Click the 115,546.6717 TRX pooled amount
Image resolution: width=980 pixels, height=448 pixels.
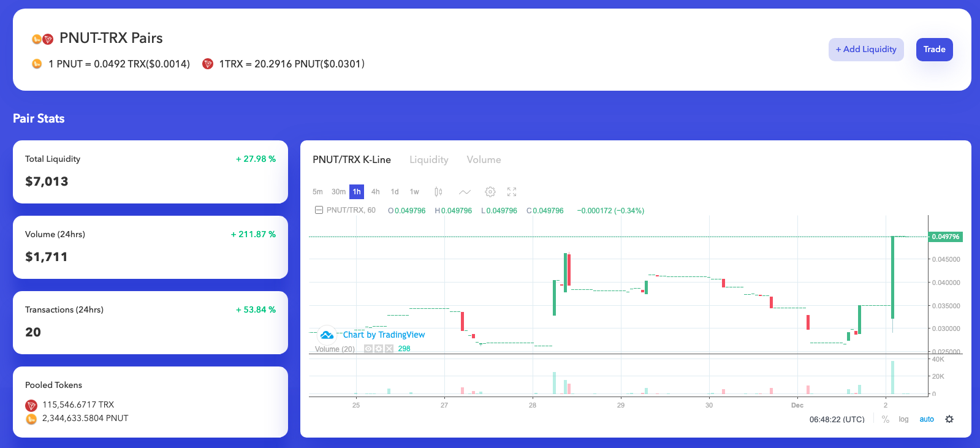(x=78, y=404)
